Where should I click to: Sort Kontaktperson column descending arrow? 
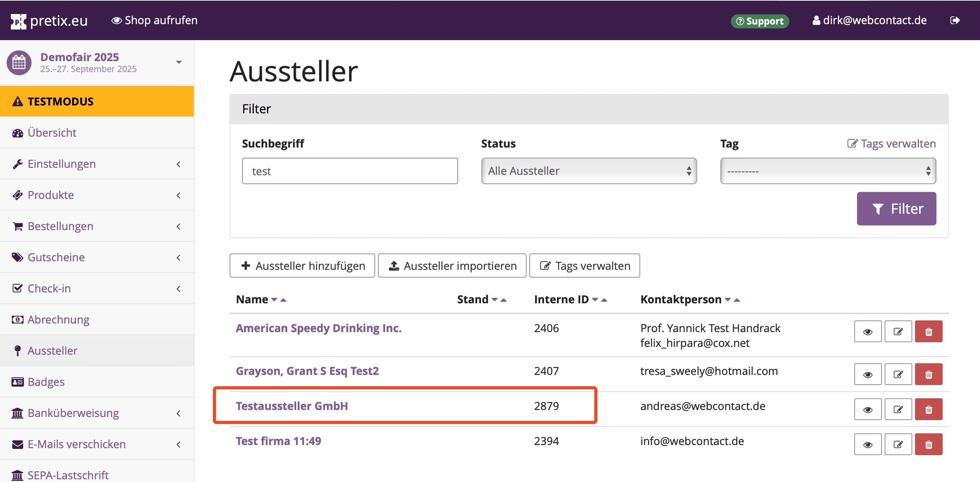[728, 299]
